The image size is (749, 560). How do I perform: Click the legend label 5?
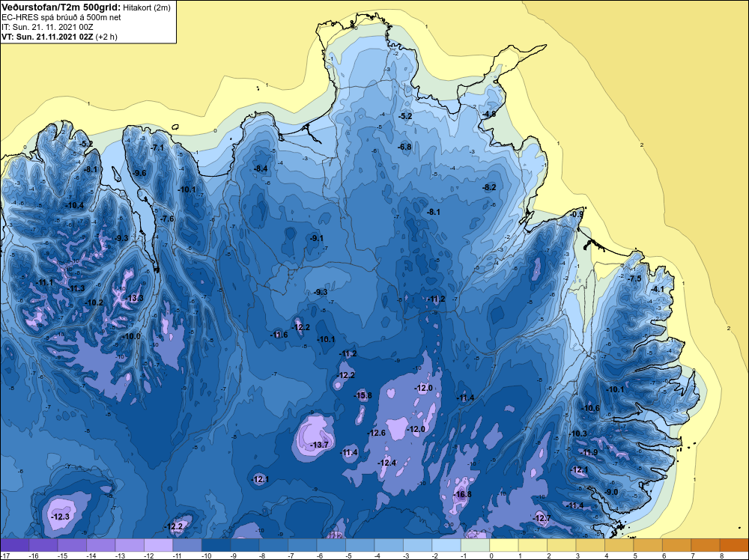point(635,556)
